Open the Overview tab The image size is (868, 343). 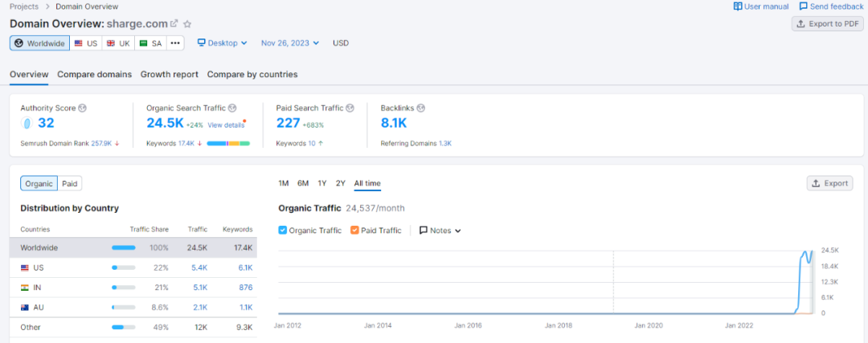[29, 74]
